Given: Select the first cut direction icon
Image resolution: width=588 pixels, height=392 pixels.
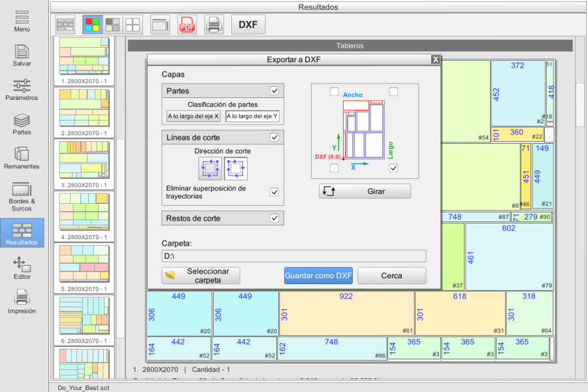Looking at the screenshot, I should click(210, 169).
